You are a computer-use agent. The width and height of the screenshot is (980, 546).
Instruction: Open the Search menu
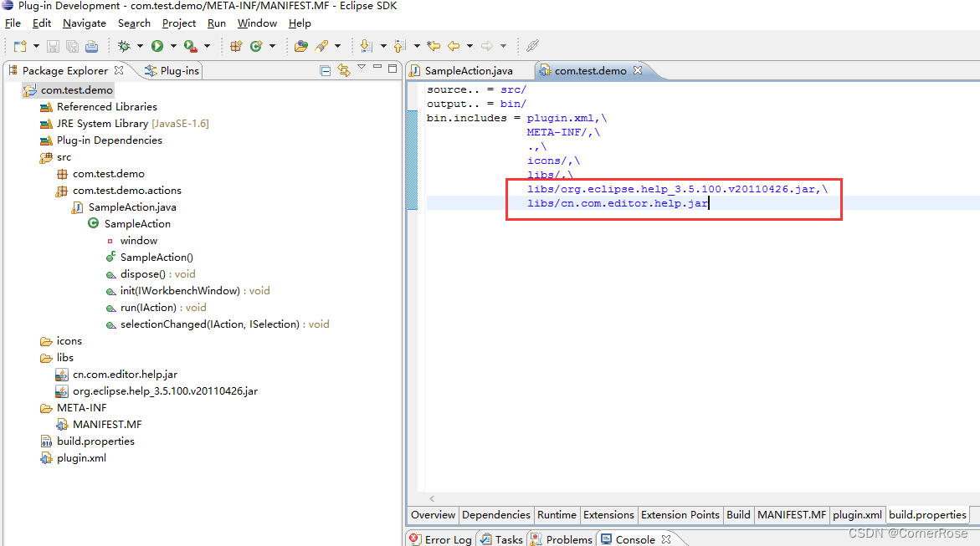[135, 23]
